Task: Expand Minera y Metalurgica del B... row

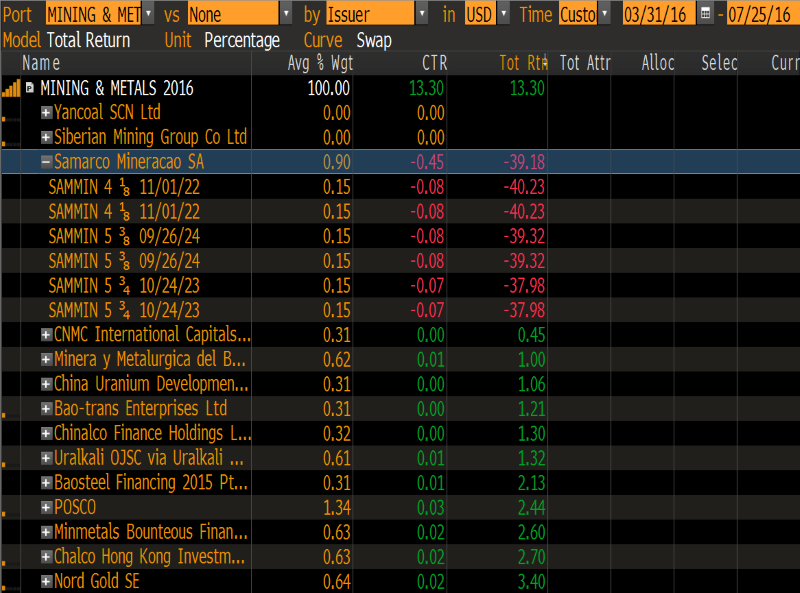Action: (46, 359)
